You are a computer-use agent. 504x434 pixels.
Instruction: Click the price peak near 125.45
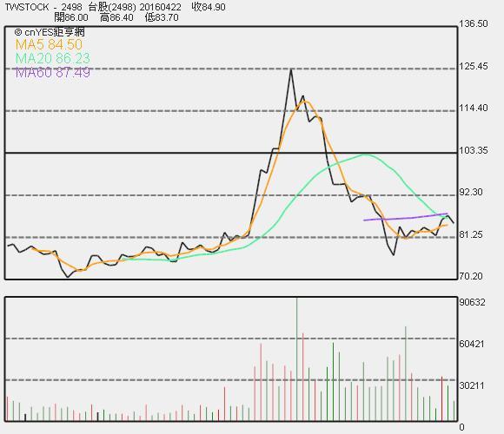point(291,70)
